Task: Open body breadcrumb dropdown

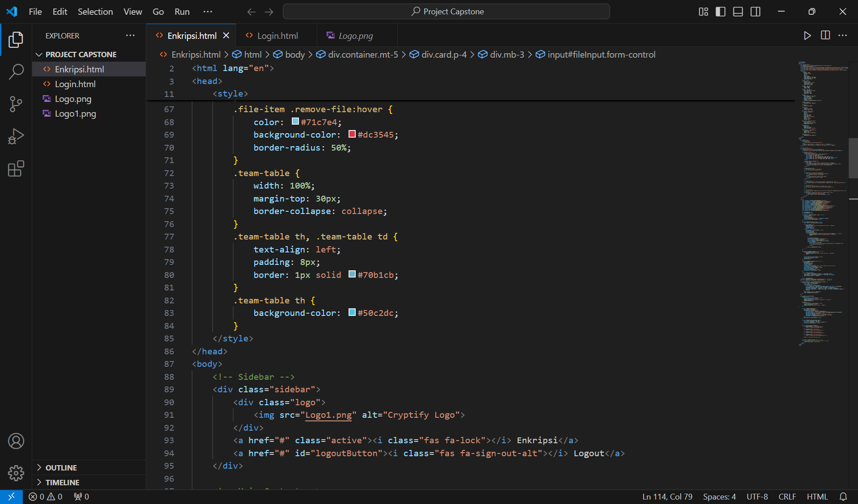Action: click(x=289, y=55)
